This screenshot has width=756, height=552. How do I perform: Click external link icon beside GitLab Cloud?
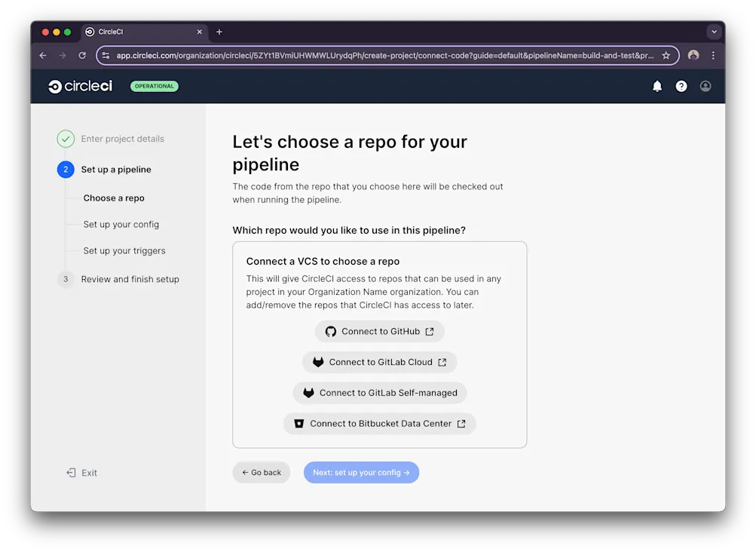(x=442, y=363)
